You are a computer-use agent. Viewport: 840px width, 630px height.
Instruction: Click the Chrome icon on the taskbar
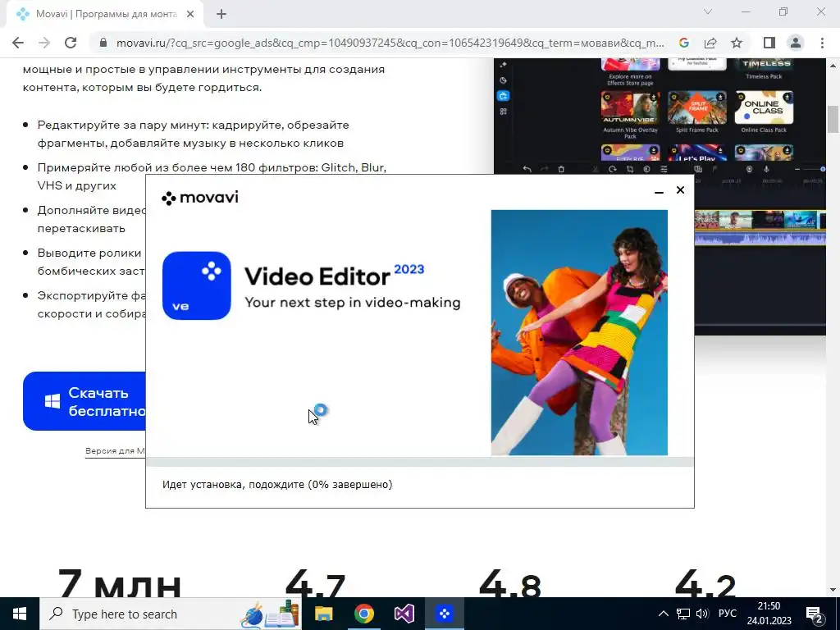(x=363, y=614)
